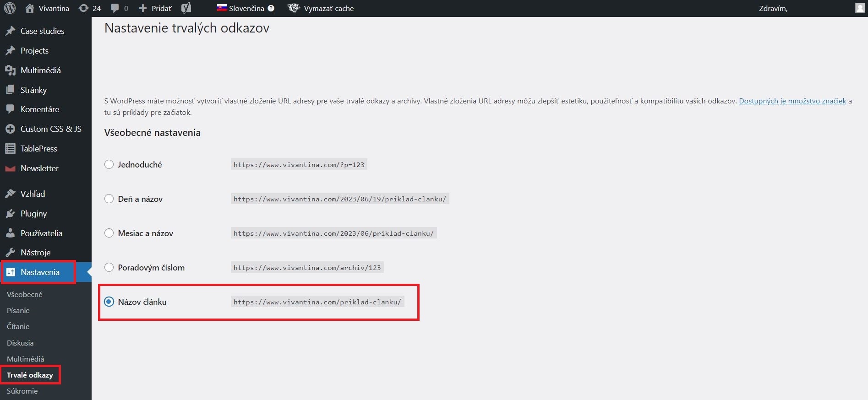The image size is (868, 400).
Task: Go to the Písanie settings submenu
Action: click(18, 310)
